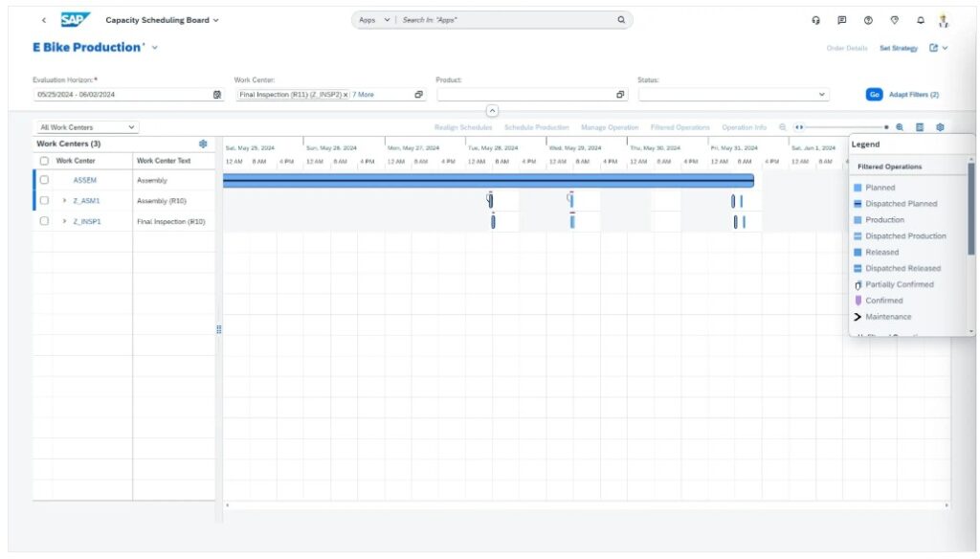This screenshot has height=559, width=980.
Task: Click the diamond icon in header
Action: coord(895,20)
